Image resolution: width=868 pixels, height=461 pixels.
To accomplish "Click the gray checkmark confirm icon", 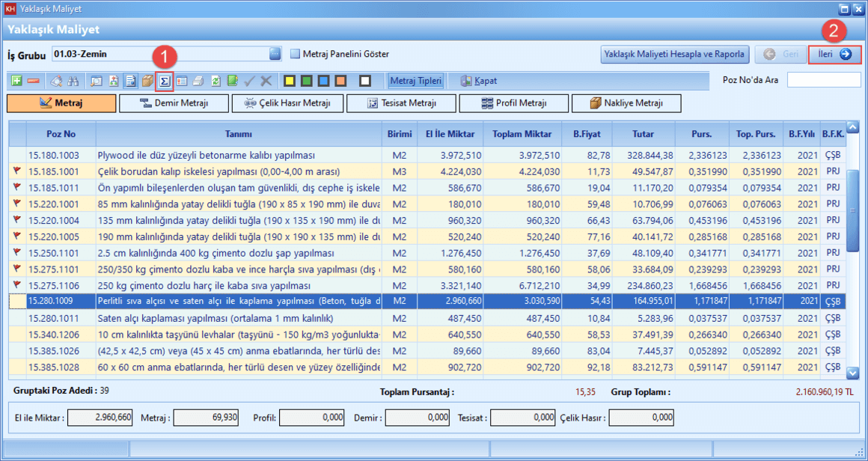I will click(250, 81).
